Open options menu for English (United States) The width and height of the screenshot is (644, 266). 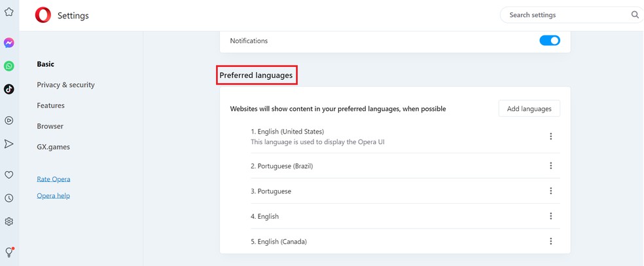[550, 136]
